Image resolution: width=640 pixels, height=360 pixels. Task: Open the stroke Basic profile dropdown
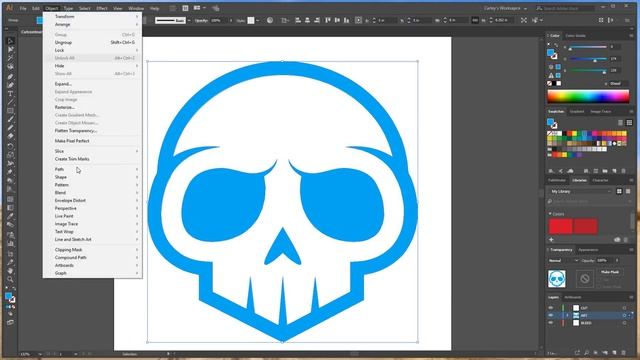[x=189, y=20]
